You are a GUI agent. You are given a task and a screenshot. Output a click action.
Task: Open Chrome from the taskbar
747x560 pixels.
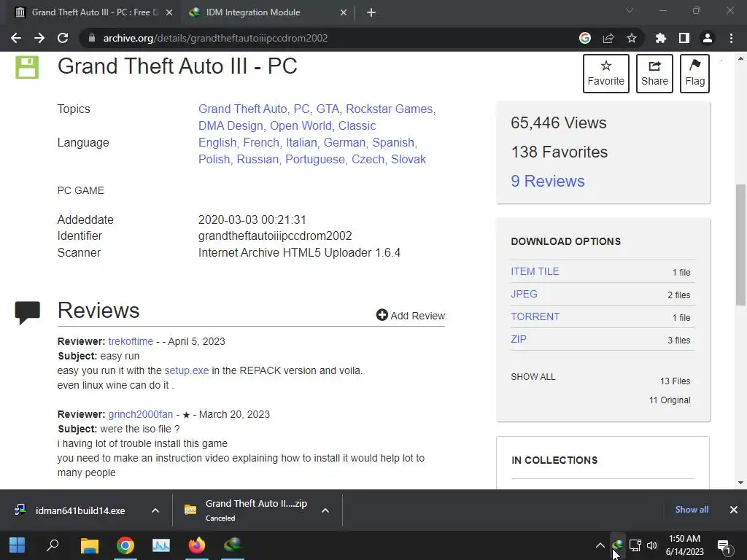(125, 545)
